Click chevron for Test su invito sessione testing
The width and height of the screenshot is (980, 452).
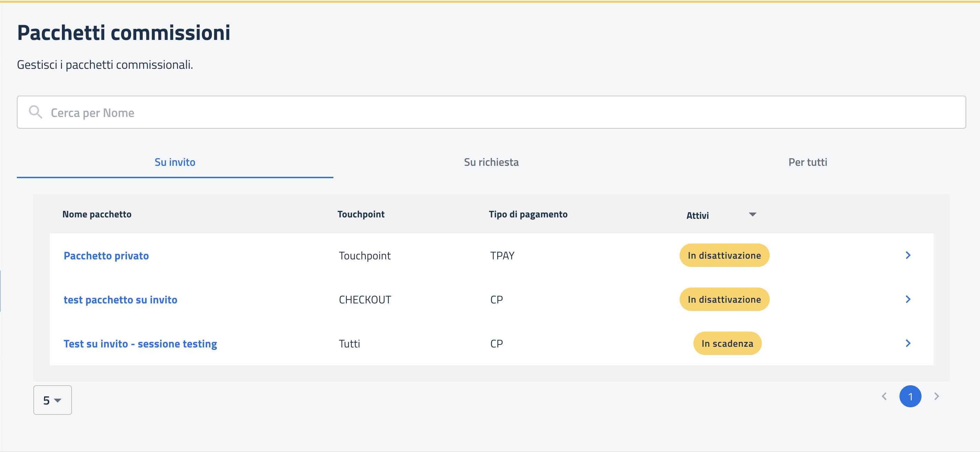tap(908, 343)
